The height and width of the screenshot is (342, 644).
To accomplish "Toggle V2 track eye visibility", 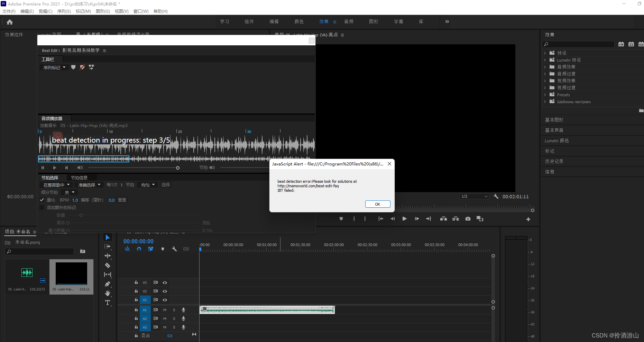I will 165,291.
